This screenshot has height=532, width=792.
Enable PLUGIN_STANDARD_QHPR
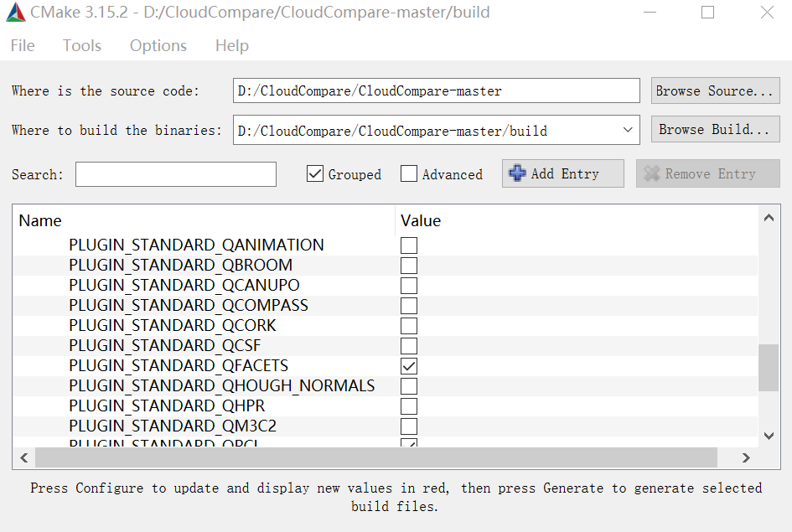click(x=408, y=405)
